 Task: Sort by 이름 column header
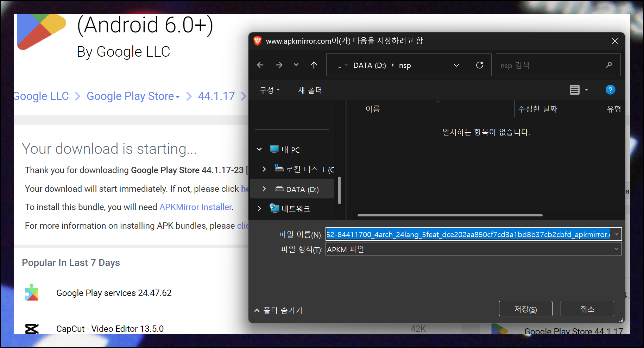(x=372, y=109)
